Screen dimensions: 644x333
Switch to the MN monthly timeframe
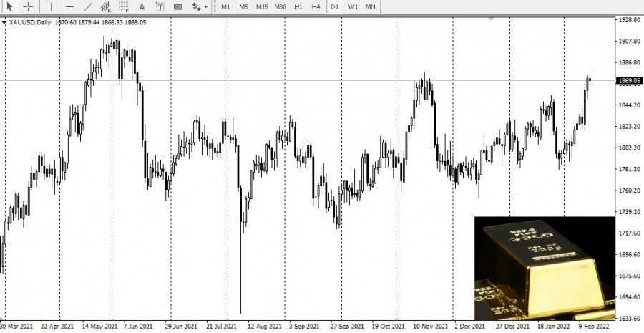(370, 6)
